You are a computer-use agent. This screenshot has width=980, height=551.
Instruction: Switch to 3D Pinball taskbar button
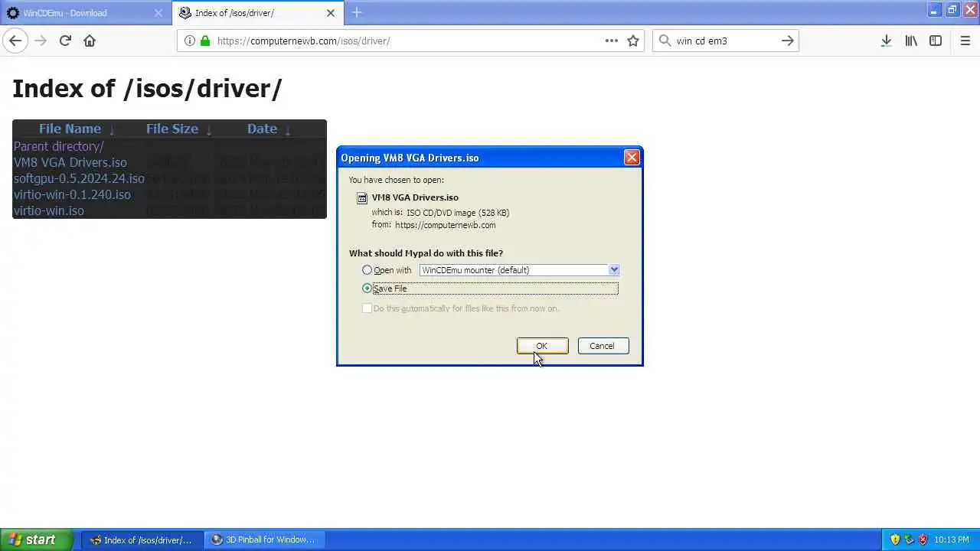(263, 540)
